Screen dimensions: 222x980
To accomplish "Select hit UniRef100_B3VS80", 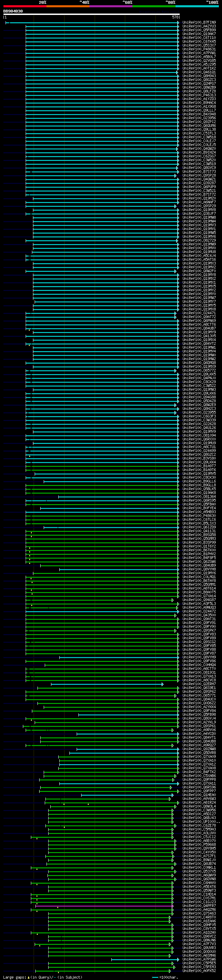I will (199, 459).
